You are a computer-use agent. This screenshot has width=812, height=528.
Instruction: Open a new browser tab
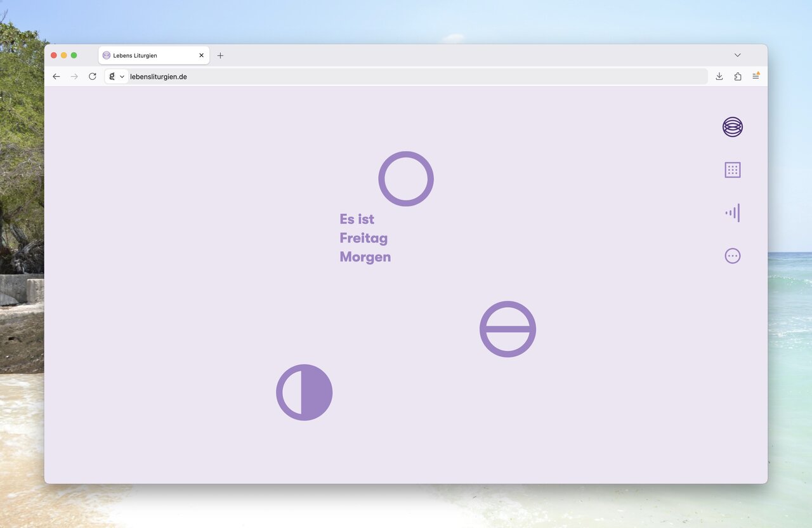point(220,55)
